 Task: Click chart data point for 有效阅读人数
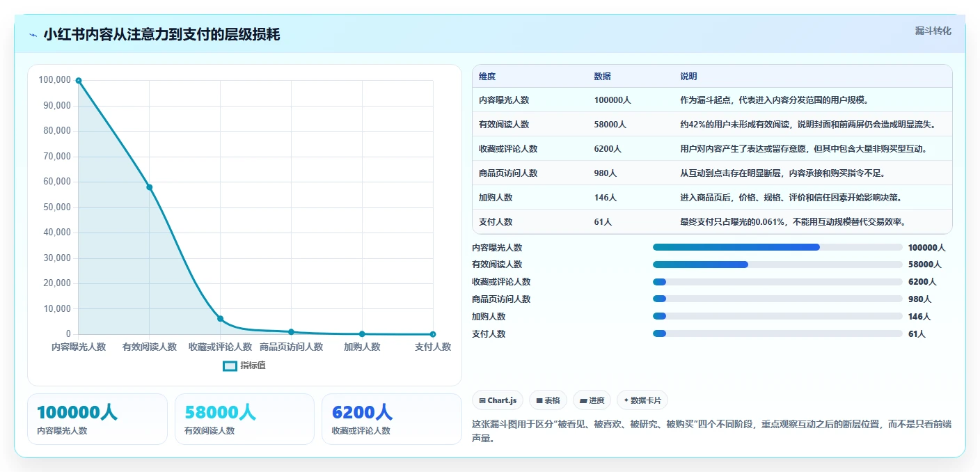[x=150, y=187]
